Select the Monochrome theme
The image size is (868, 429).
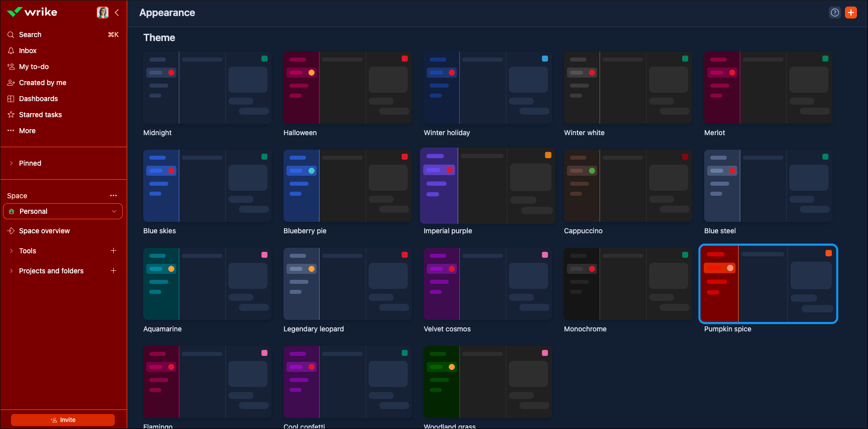(x=628, y=284)
